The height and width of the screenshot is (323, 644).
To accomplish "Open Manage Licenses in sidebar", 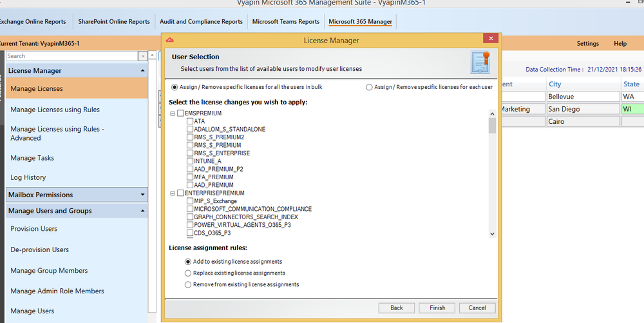I will (x=77, y=89).
